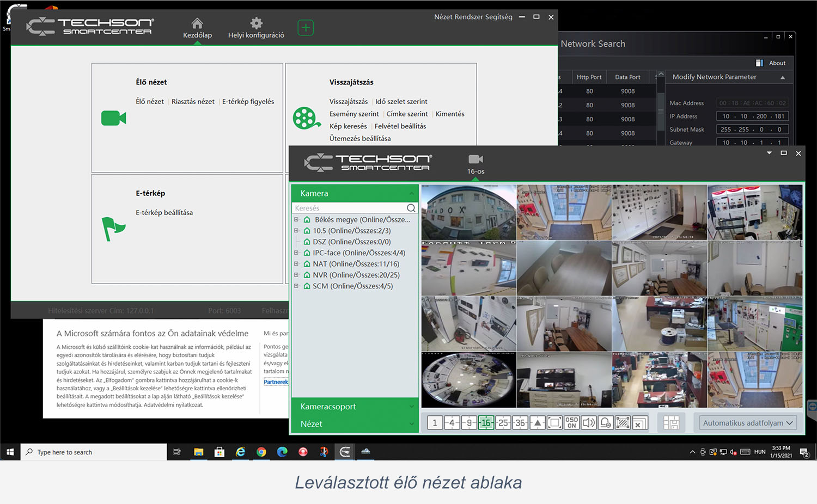Click the E-térkép beállítása link

coord(164,213)
